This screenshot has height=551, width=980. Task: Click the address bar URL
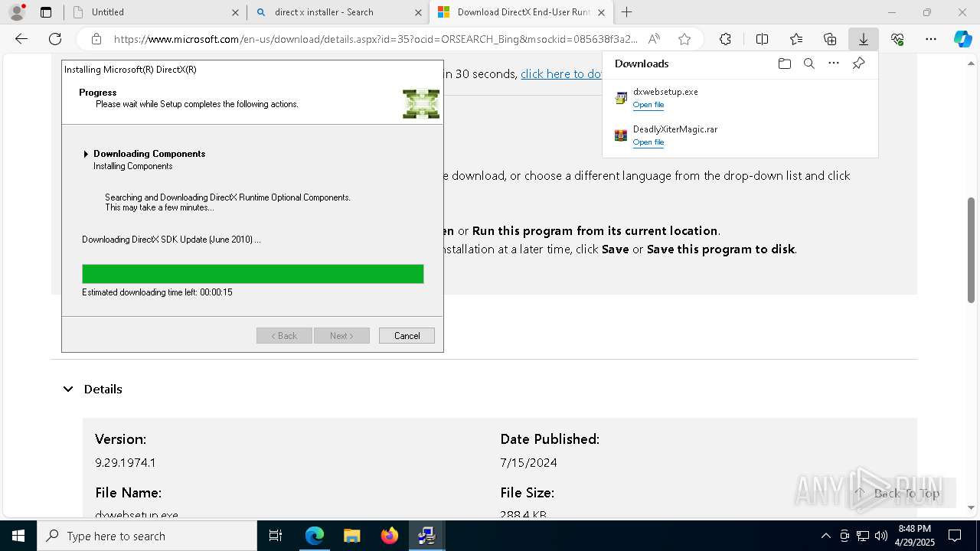[375, 39]
